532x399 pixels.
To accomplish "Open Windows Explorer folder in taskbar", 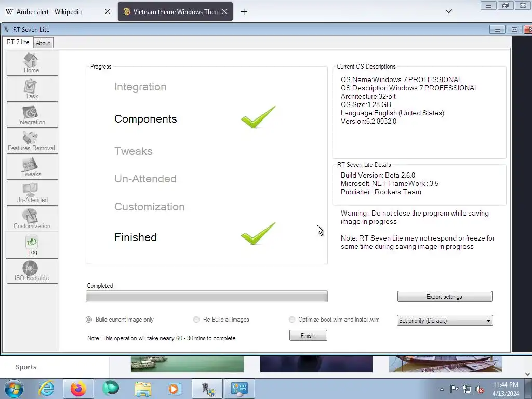I will coord(143,389).
